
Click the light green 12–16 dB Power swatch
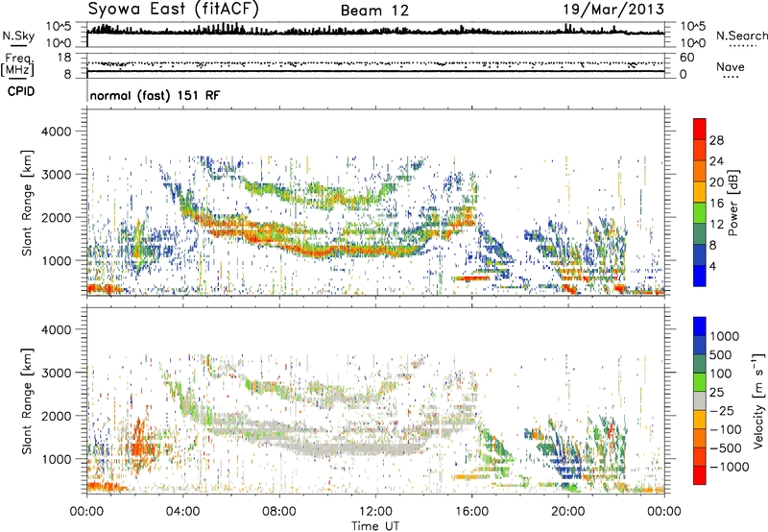coord(700,213)
